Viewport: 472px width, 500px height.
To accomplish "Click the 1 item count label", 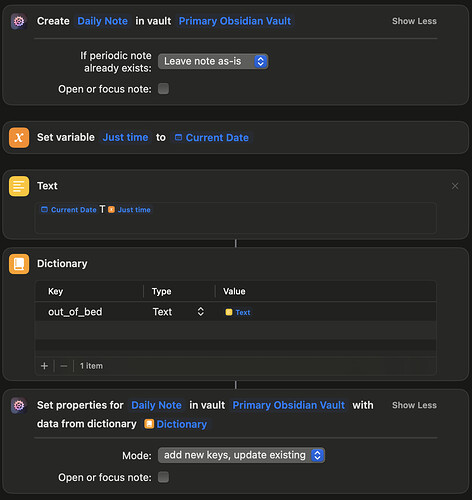I will (91, 366).
